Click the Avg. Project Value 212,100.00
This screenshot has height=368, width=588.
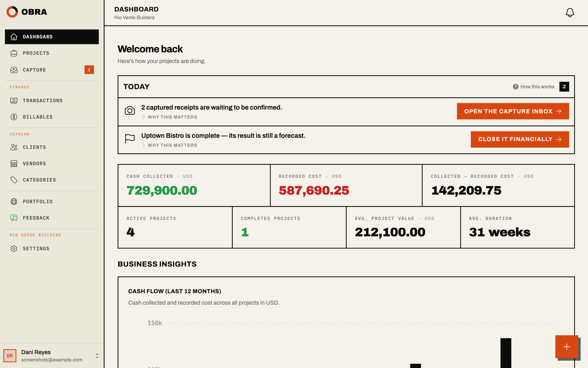tap(390, 232)
